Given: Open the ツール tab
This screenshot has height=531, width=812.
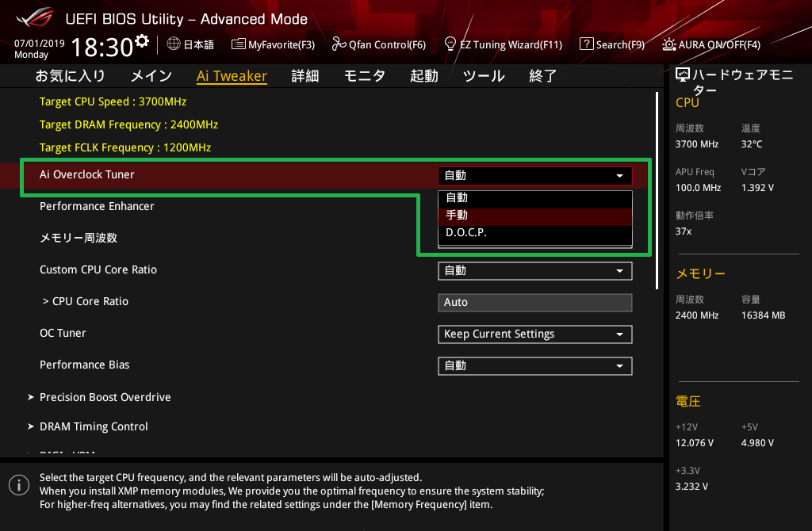Looking at the screenshot, I should tap(484, 76).
